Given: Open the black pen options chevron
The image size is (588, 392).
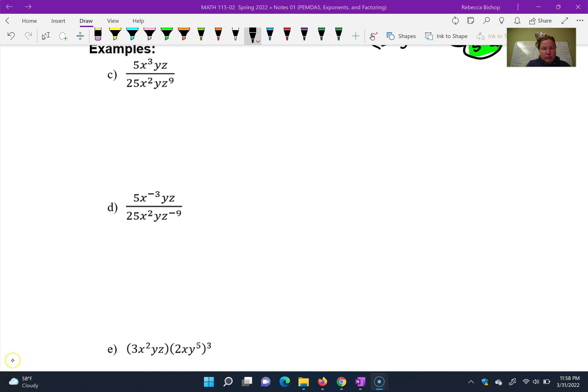Looking at the screenshot, I should 258,41.
